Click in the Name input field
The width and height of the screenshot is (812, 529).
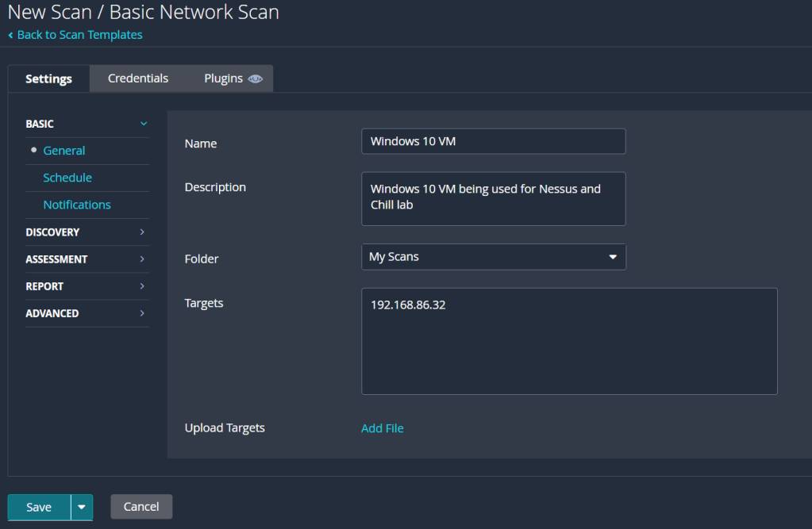tap(493, 141)
